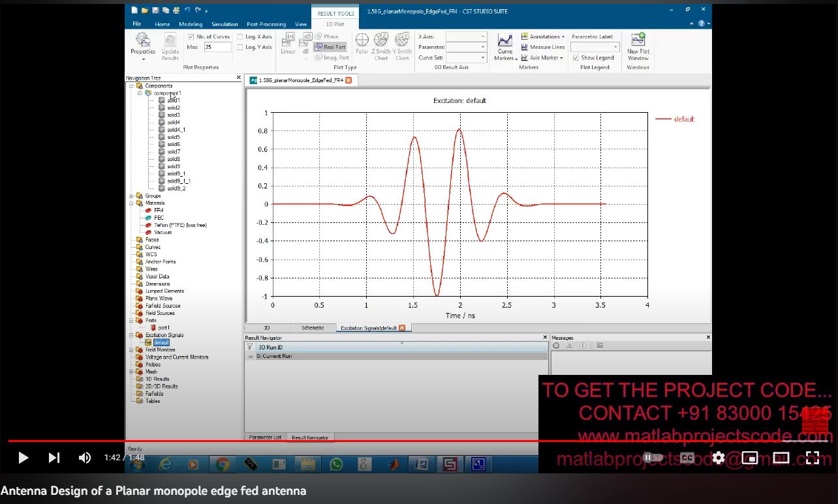This screenshot has width=838, height=504.
Task: Choose the Polar plot icon
Action: click(362, 44)
